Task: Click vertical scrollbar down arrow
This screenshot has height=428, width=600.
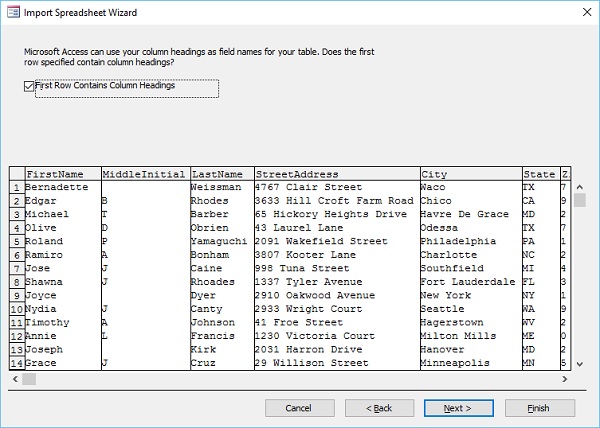Action: [x=580, y=364]
